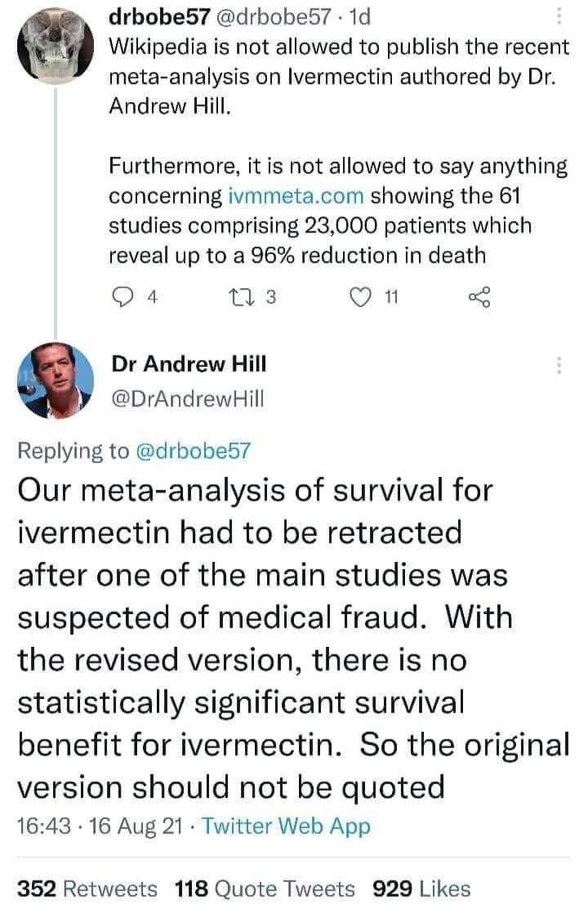Show the 929 Likes list
The height and width of the screenshot is (909, 588).
click(x=421, y=889)
